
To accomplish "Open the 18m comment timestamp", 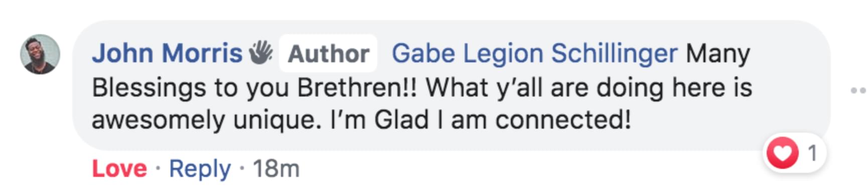I will tap(276, 168).
